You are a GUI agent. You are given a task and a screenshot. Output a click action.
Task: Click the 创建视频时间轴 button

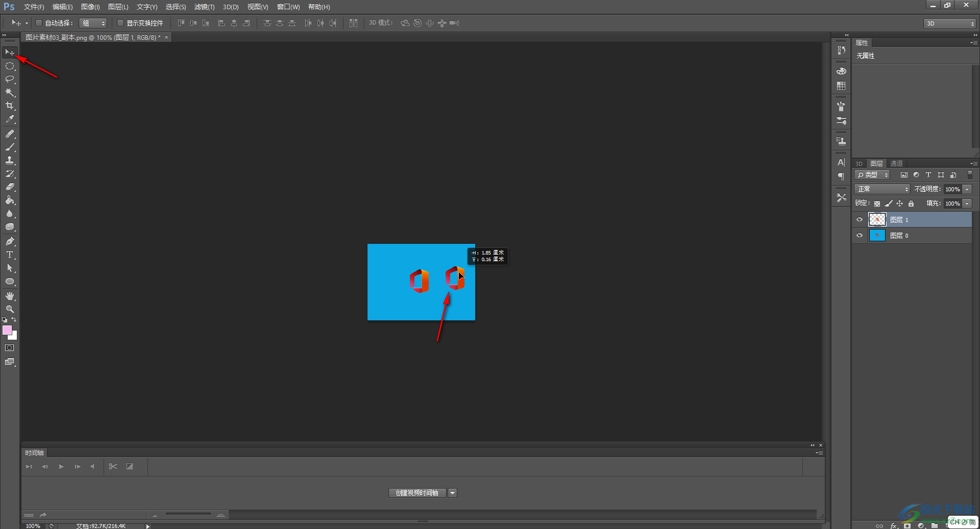tap(417, 493)
